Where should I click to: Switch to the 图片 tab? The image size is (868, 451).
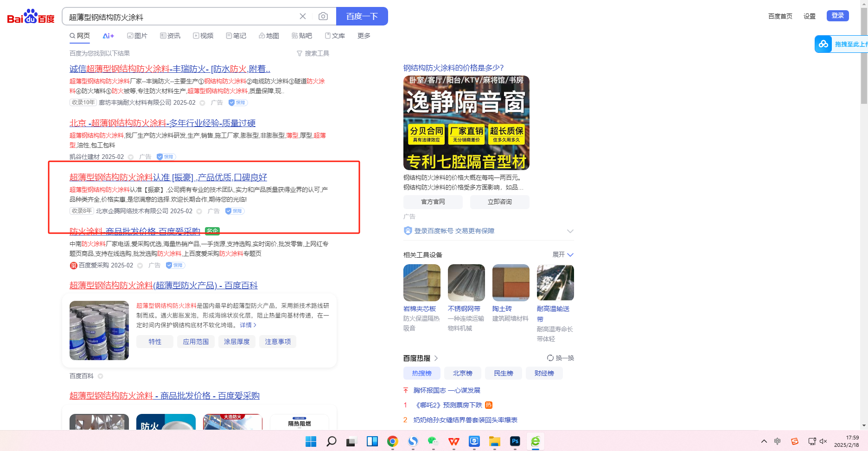point(137,36)
